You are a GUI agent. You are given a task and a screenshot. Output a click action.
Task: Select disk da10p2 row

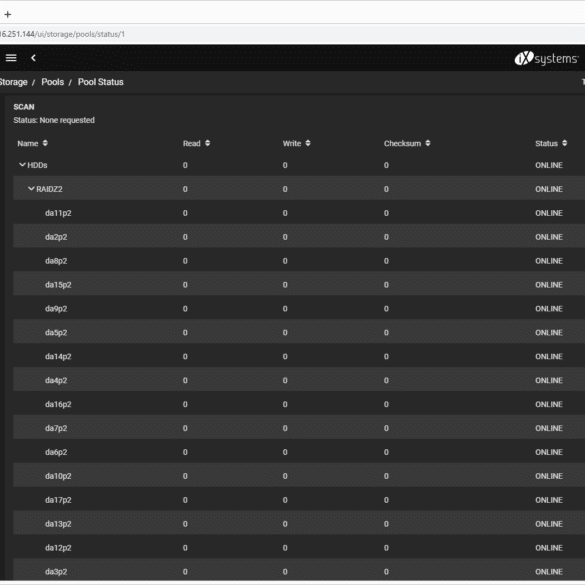pyautogui.click(x=299, y=476)
